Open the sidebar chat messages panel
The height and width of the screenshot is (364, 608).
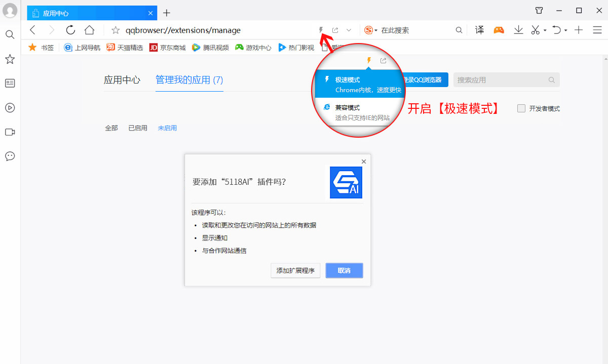[10, 156]
